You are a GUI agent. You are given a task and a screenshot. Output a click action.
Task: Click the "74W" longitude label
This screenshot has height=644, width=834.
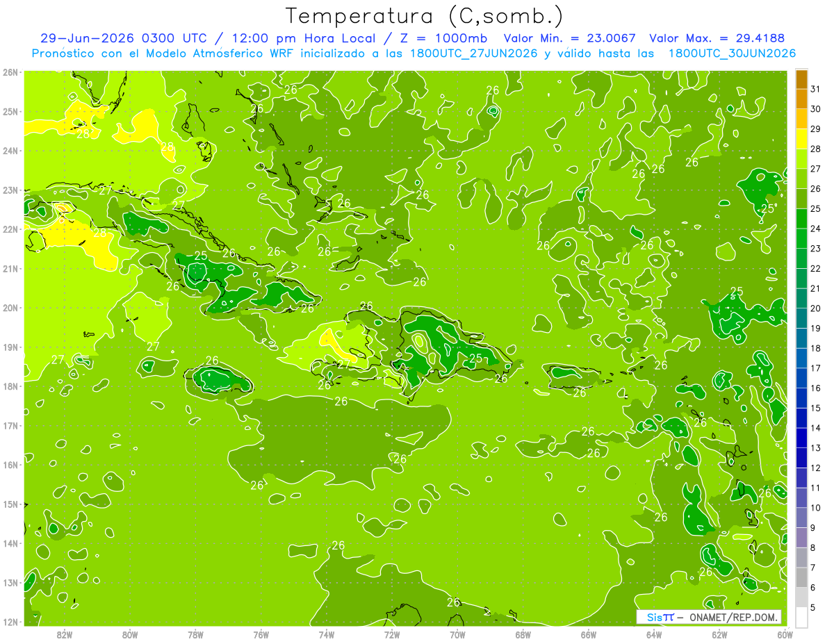[326, 634]
